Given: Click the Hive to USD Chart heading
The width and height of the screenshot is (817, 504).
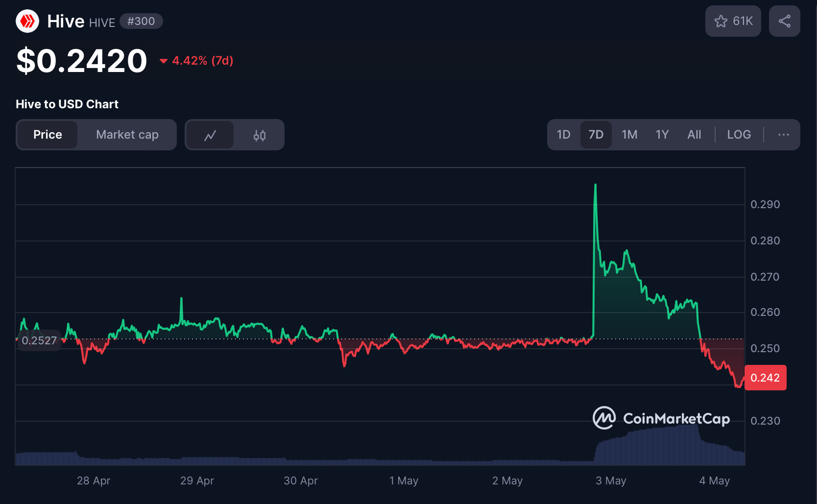Looking at the screenshot, I should [x=67, y=104].
